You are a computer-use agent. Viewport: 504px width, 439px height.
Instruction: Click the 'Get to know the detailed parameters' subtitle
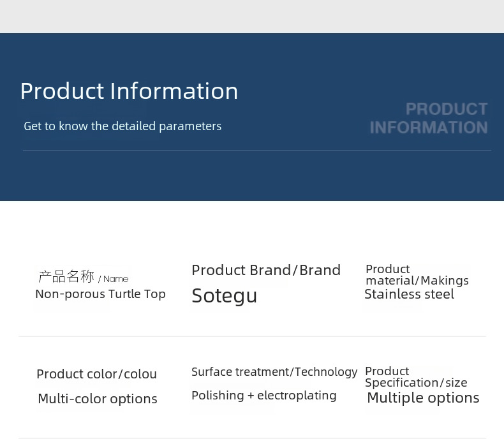(x=122, y=126)
